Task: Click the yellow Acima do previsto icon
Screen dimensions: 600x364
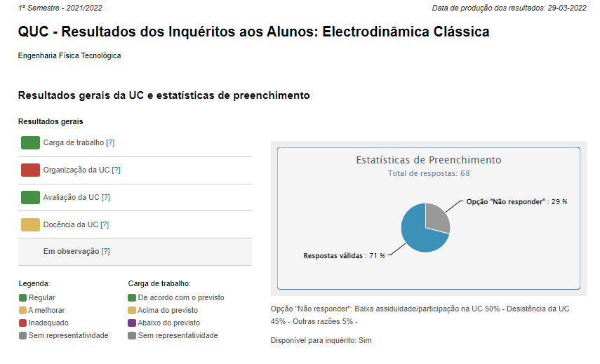Action: (133, 311)
